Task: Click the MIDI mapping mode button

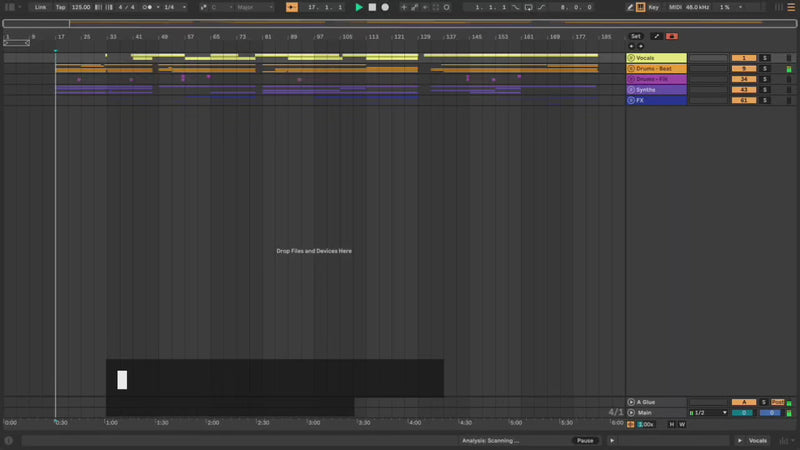Action: tap(675, 7)
